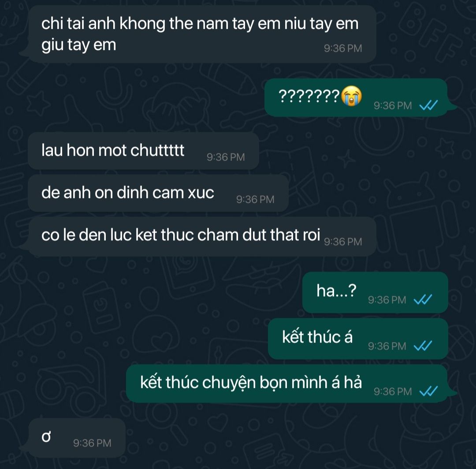476x469 pixels.
Task: Click 9:36 PM timestamp on 'ơ' message
Action: tap(92, 443)
